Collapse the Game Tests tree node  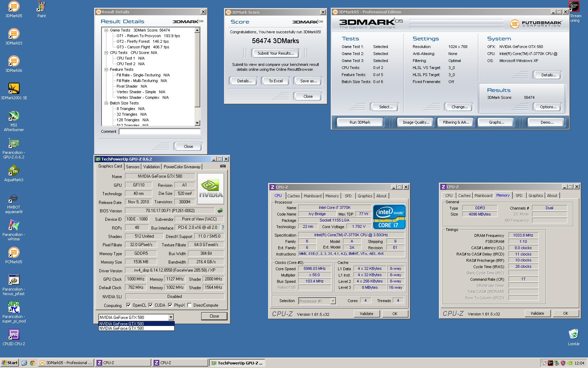106,30
